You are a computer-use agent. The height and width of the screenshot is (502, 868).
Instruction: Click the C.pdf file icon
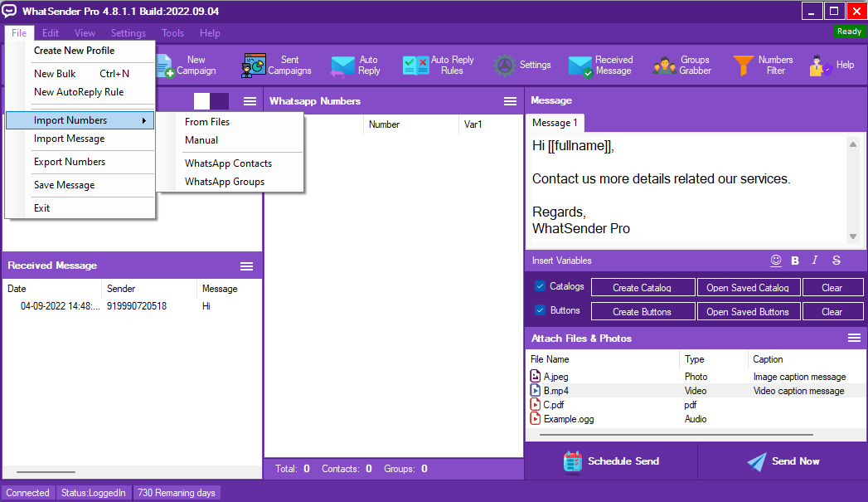536,404
